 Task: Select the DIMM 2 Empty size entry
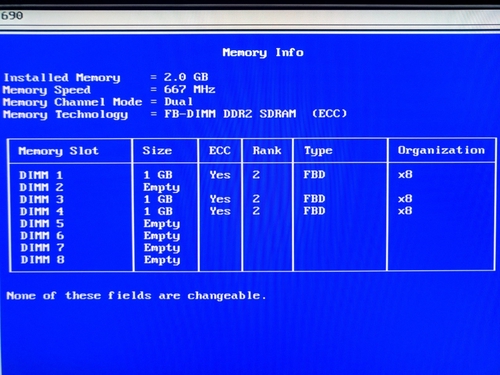click(x=162, y=187)
